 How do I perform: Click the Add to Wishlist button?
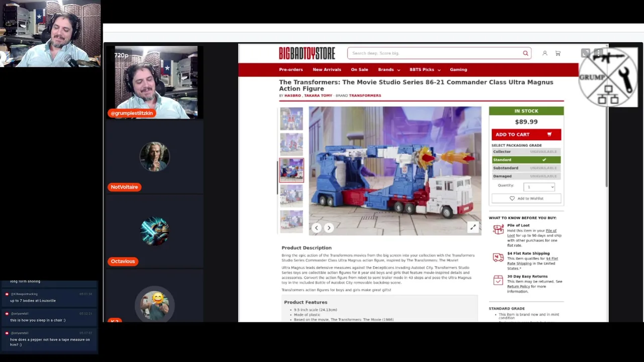[x=526, y=199]
